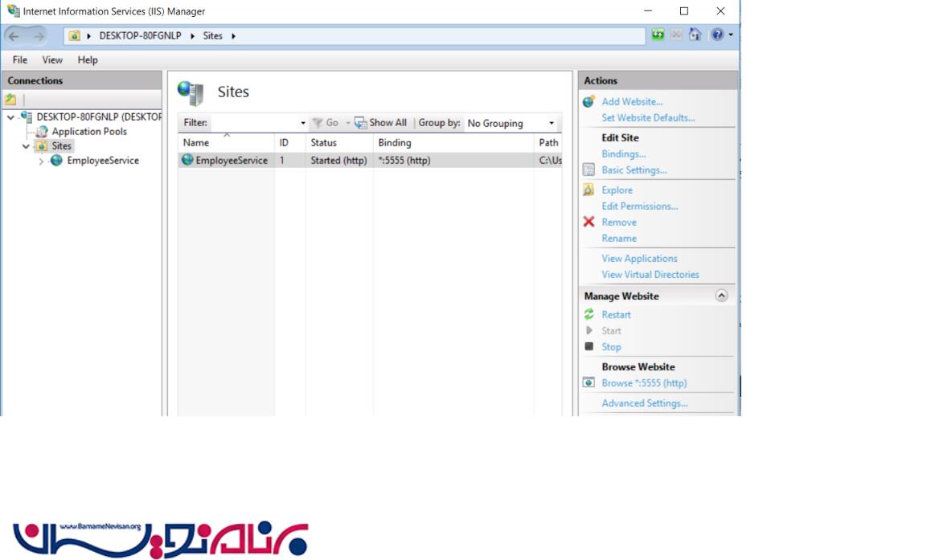Click View Applications link
Viewport: 927px width, 560px height.
tap(640, 259)
